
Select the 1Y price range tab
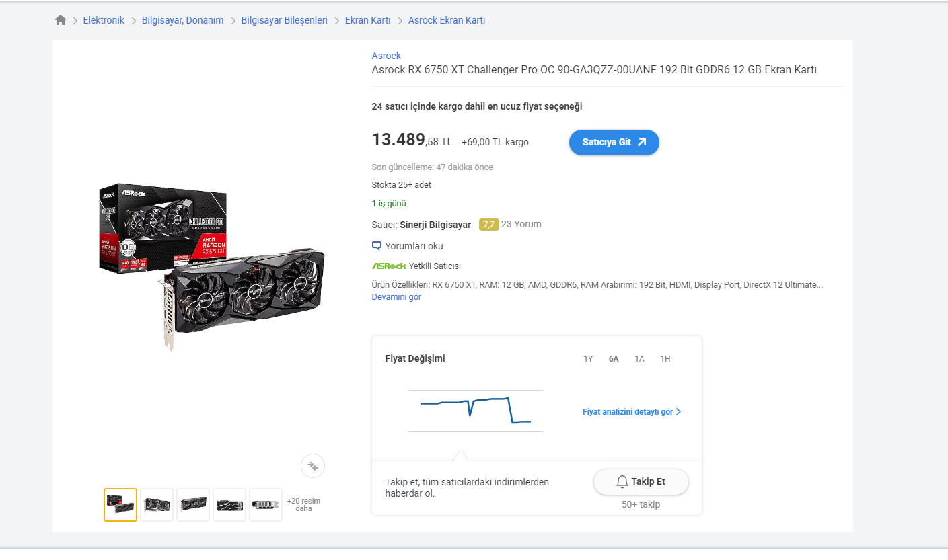(588, 359)
